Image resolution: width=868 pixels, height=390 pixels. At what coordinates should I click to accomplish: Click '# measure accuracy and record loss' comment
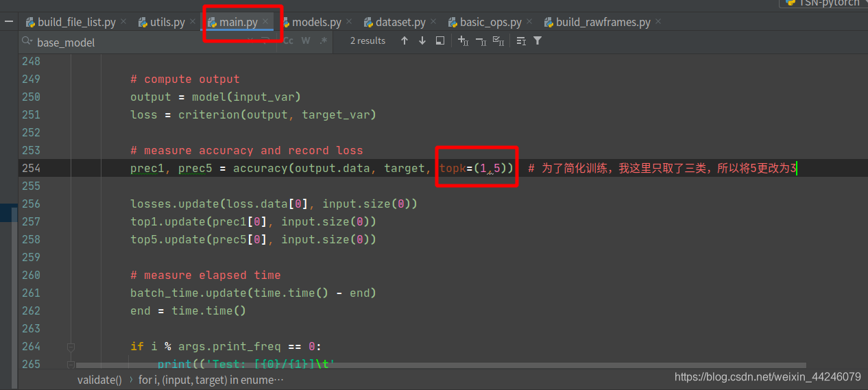pyautogui.click(x=247, y=150)
